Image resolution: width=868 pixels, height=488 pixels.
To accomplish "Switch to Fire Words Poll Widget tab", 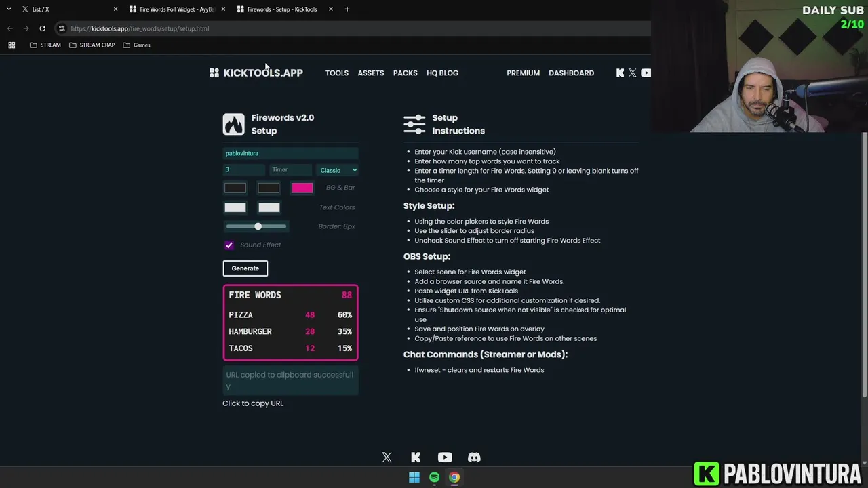I will pos(176,9).
